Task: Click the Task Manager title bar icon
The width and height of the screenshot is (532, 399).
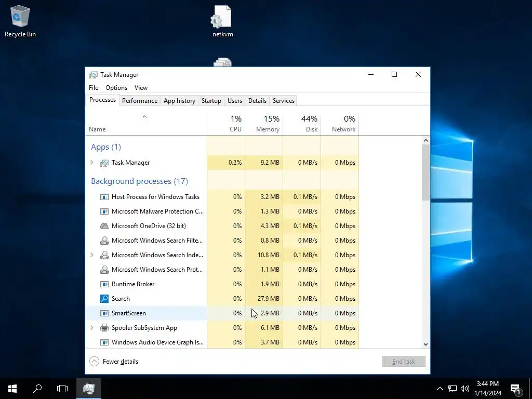Action: (x=94, y=75)
